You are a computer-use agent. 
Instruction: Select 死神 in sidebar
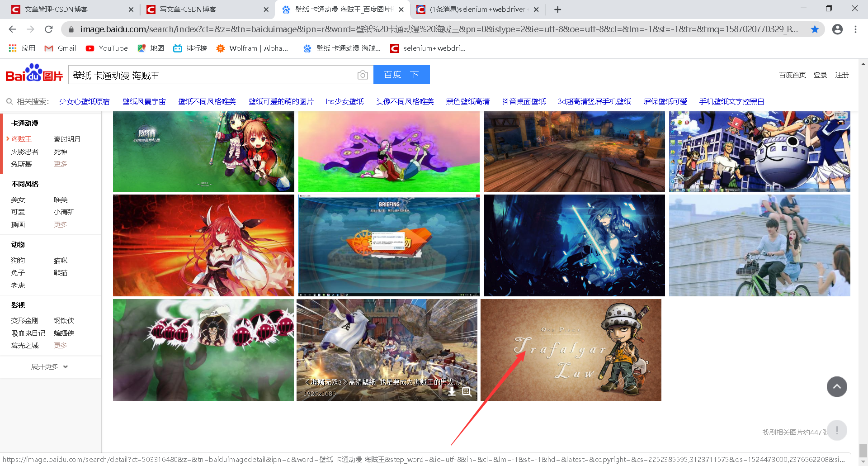pyautogui.click(x=60, y=152)
